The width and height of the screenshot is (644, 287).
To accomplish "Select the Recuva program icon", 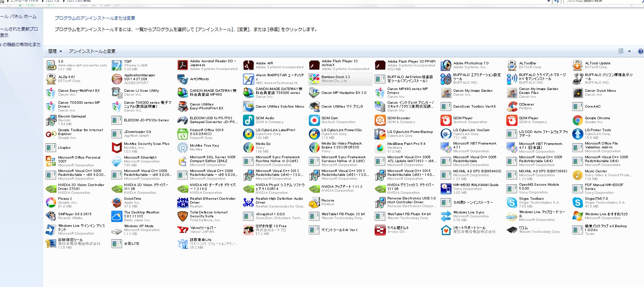I will click(314, 203).
